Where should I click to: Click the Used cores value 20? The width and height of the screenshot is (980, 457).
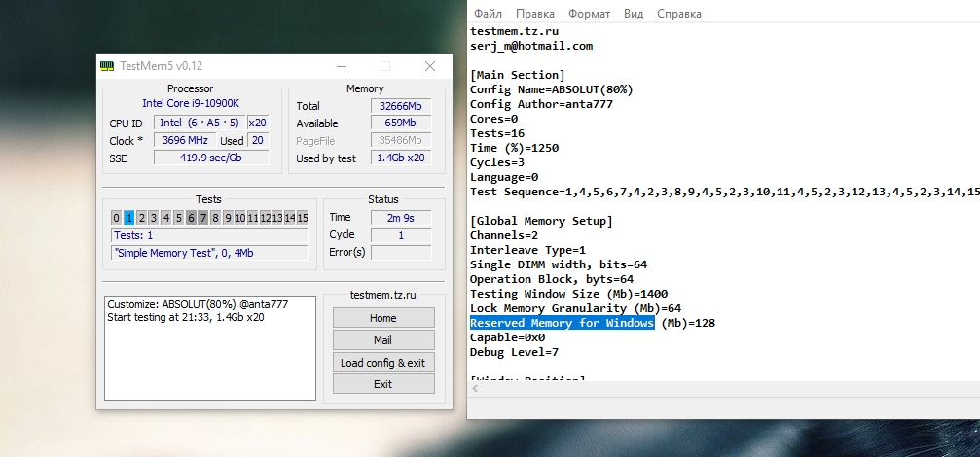[258, 140]
